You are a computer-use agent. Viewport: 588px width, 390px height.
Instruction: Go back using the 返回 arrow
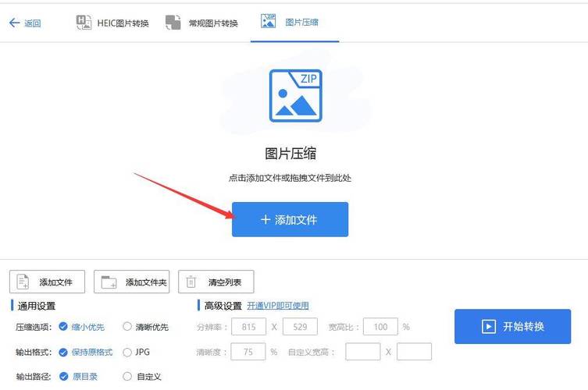click(x=14, y=23)
